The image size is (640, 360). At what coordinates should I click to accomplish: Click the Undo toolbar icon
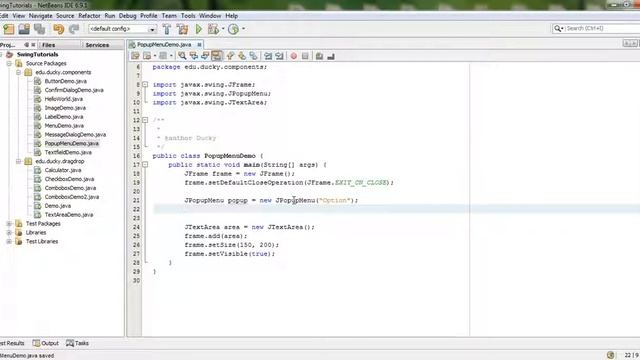coord(59,29)
